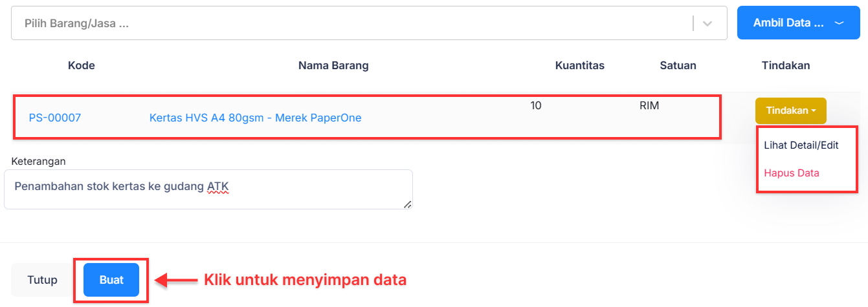Viewport: 868px width, 307px height.
Task: Select the RIM unit cell
Action: 649,106
